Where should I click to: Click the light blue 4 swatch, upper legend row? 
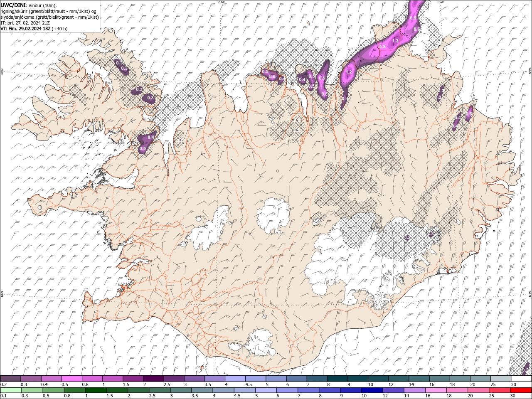click(235, 379)
